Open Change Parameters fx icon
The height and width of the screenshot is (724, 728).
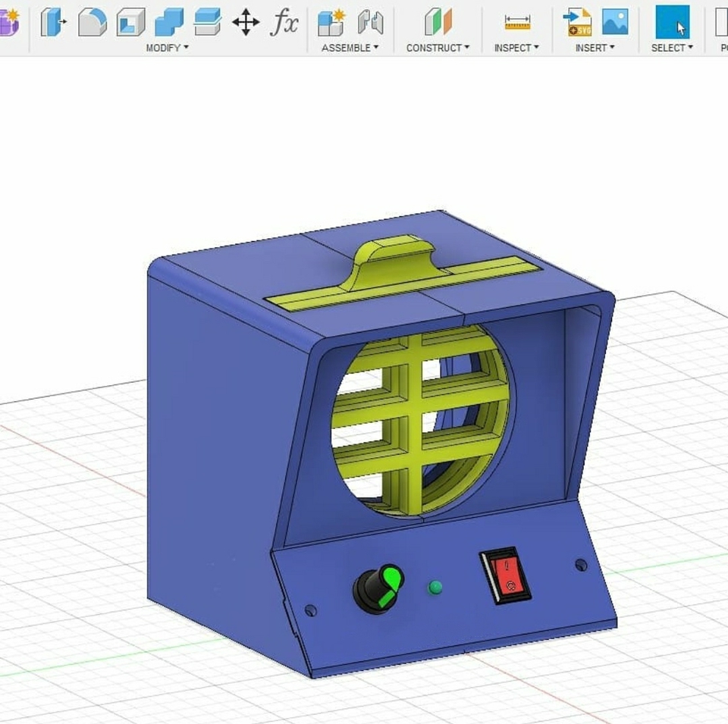click(284, 22)
